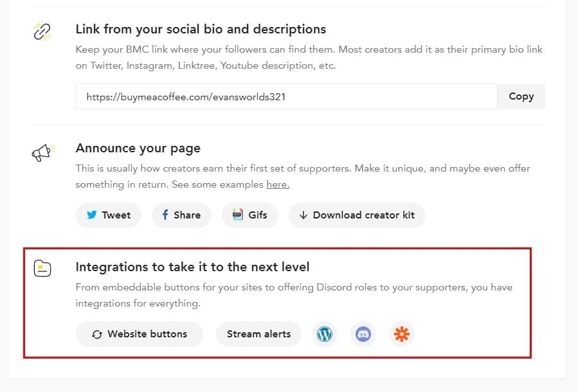Share the page with the Tweet button
578x392 pixels.
[109, 215]
